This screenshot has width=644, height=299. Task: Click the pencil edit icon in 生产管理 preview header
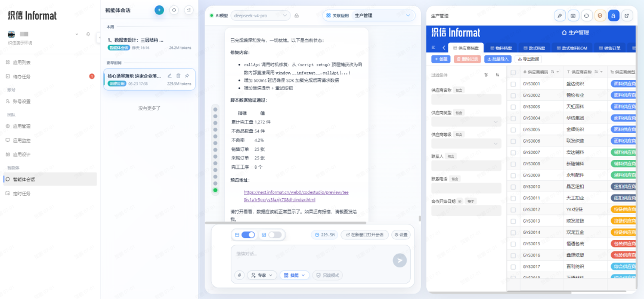point(560,16)
